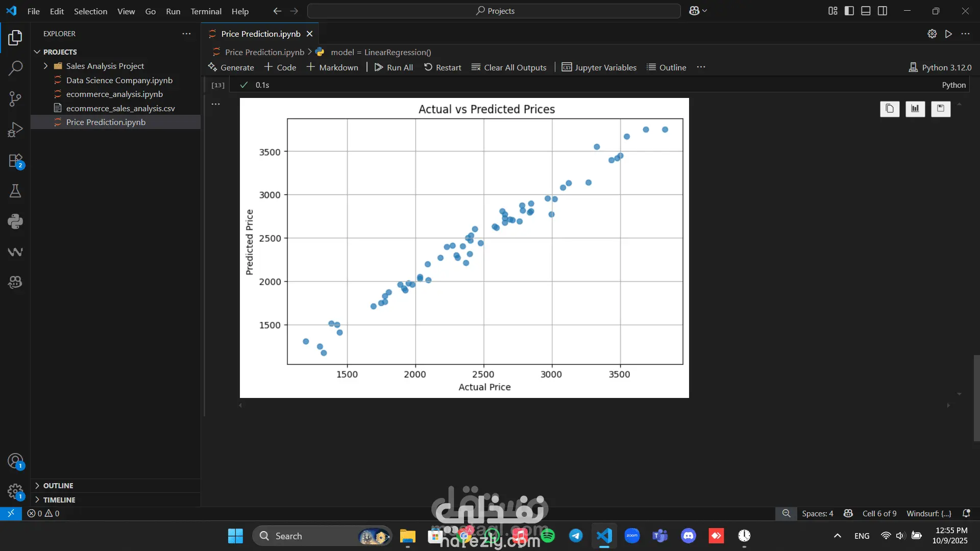Open Copilot status icon in status bar
Screen dimensions: 980x551
pyautogui.click(x=848, y=513)
